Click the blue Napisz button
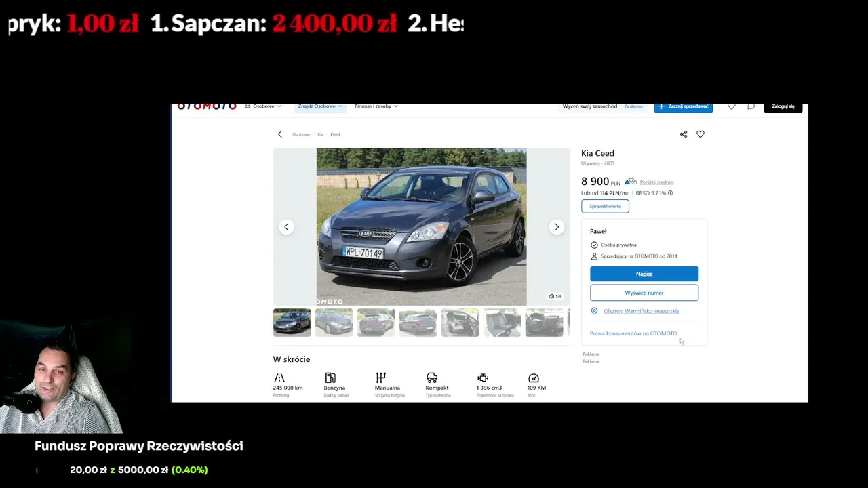The height and width of the screenshot is (488, 868). [x=644, y=274]
